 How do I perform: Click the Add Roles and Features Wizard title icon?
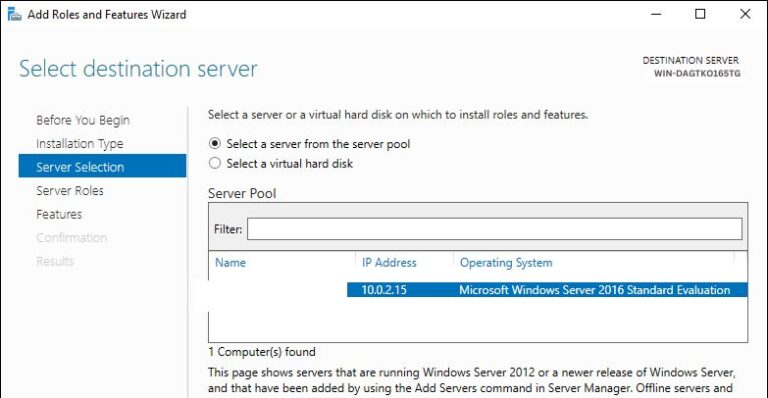pyautogui.click(x=14, y=15)
